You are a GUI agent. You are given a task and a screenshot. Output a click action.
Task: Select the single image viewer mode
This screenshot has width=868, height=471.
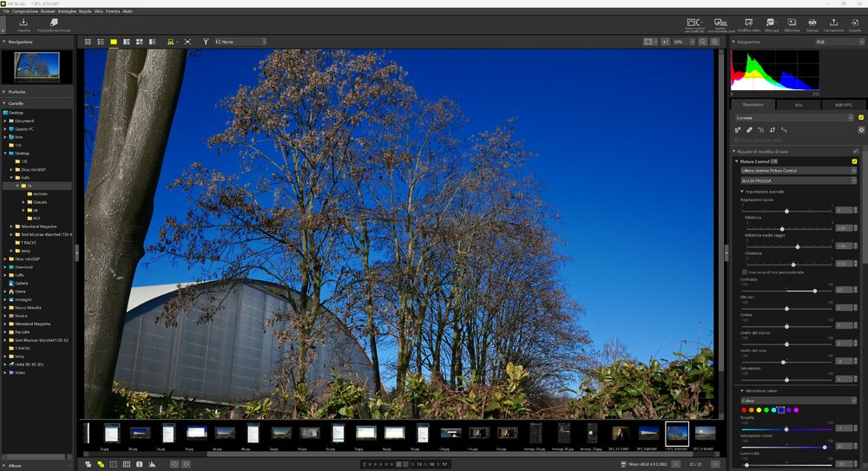114,42
